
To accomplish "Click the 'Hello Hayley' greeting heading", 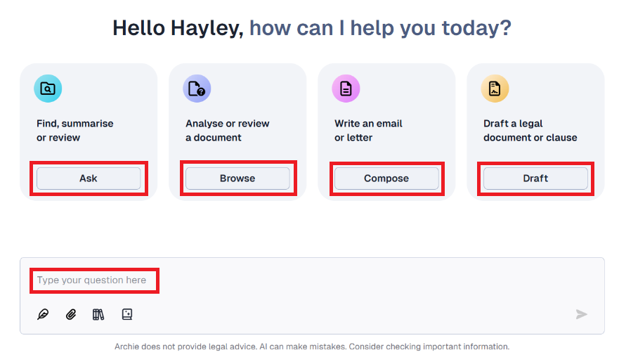I will click(x=178, y=28).
